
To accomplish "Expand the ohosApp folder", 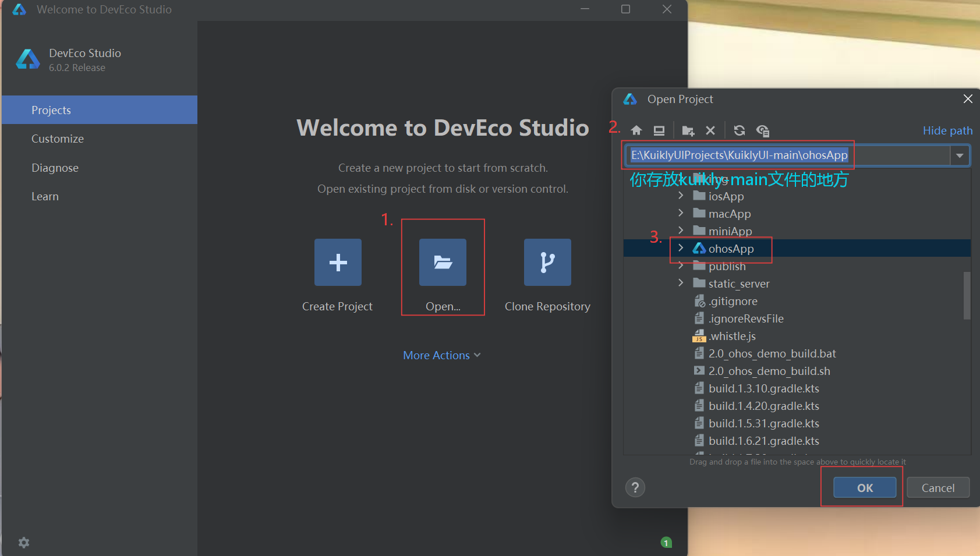I will coord(681,248).
